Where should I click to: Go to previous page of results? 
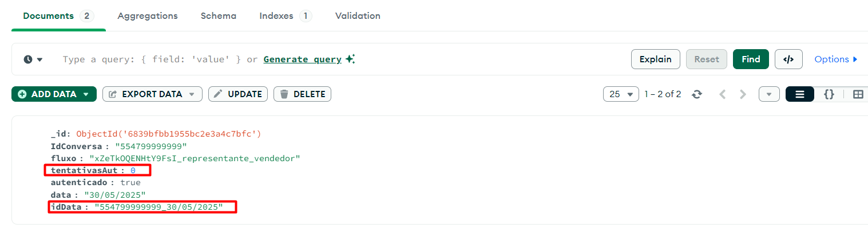coord(722,94)
